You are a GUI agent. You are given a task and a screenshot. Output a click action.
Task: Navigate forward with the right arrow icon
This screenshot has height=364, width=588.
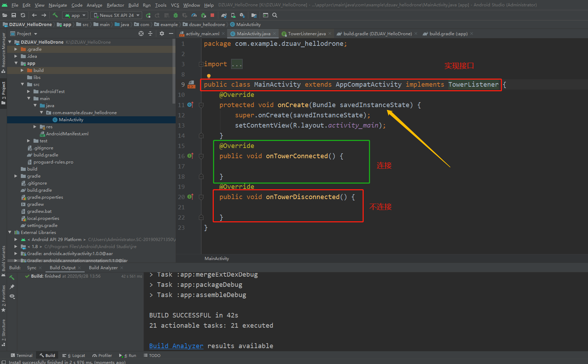coord(44,15)
